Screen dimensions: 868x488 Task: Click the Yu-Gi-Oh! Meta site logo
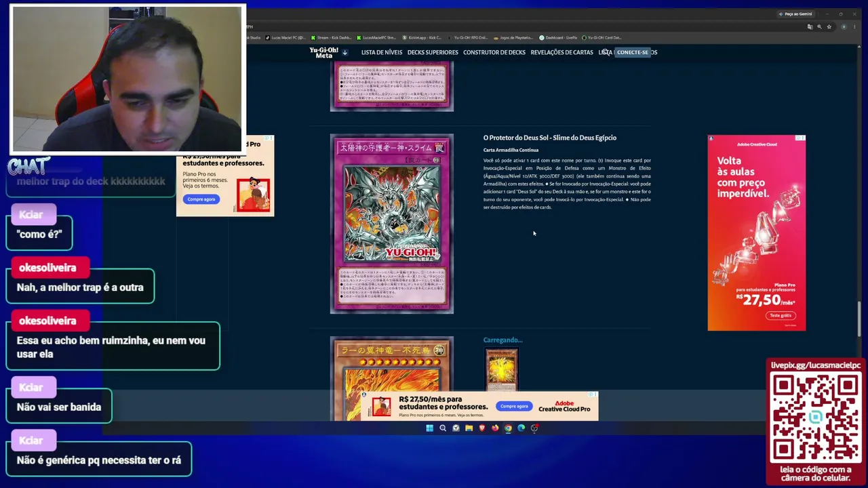323,52
